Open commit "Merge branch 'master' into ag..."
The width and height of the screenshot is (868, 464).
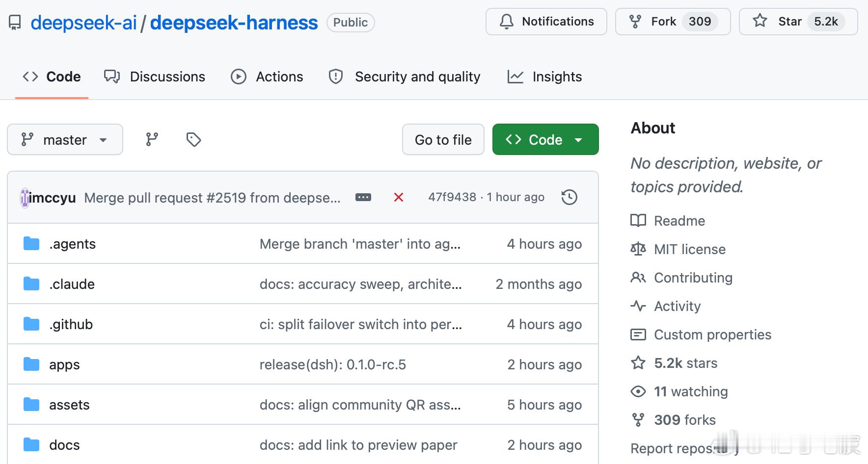[360, 244]
